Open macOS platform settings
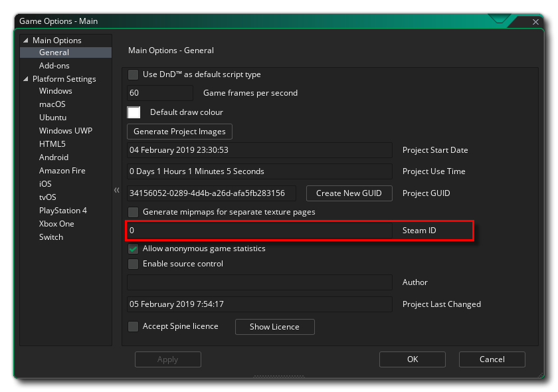This screenshot has width=558, height=392. click(x=52, y=104)
